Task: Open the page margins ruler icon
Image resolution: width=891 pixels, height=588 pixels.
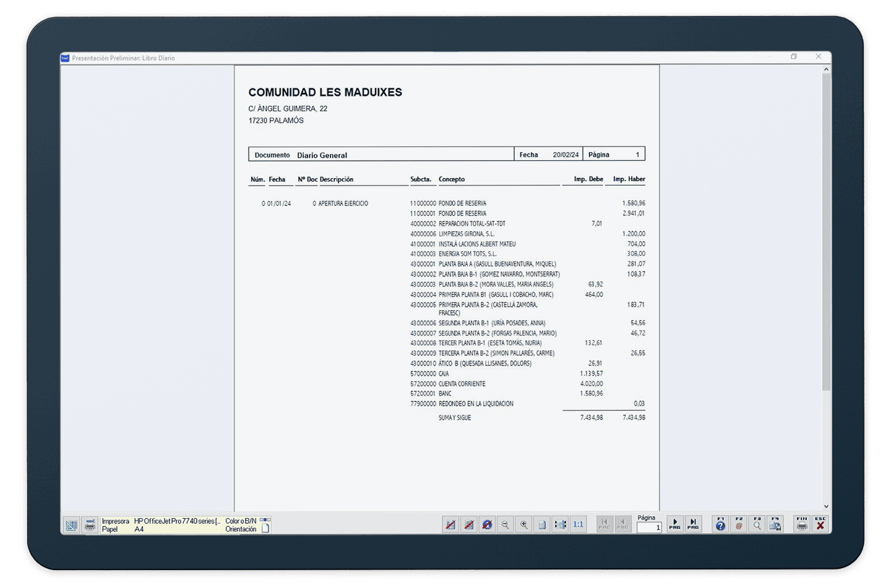Action: [x=72, y=525]
